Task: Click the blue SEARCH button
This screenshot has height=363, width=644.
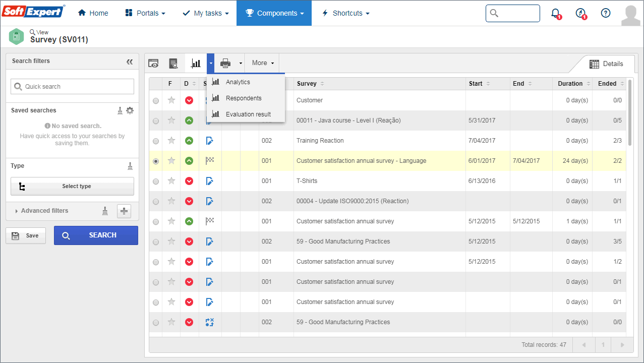Action: (x=96, y=235)
